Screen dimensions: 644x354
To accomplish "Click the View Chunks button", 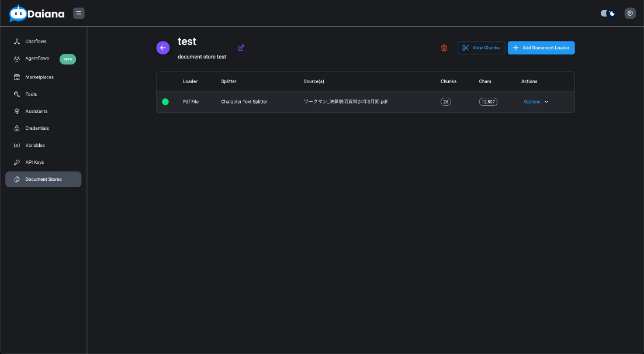I will tap(481, 48).
